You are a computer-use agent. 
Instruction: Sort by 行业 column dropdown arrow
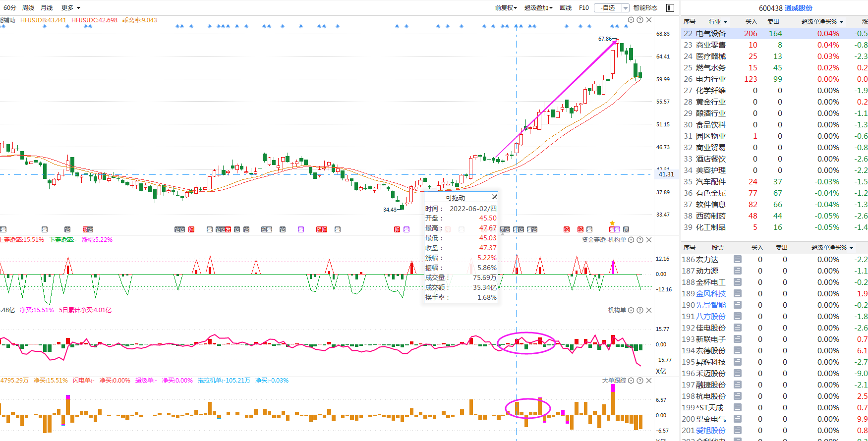click(x=726, y=22)
